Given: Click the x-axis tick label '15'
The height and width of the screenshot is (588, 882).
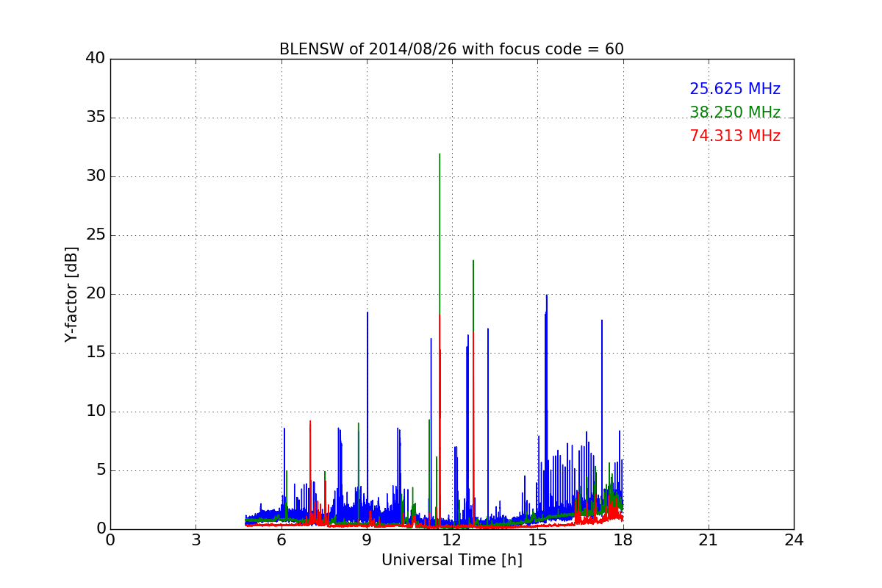Looking at the screenshot, I should [537, 540].
